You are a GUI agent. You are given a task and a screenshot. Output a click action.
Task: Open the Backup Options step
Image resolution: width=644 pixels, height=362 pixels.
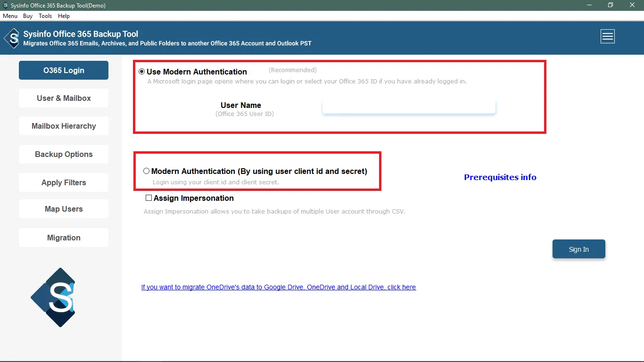pyautogui.click(x=64, y=154)
